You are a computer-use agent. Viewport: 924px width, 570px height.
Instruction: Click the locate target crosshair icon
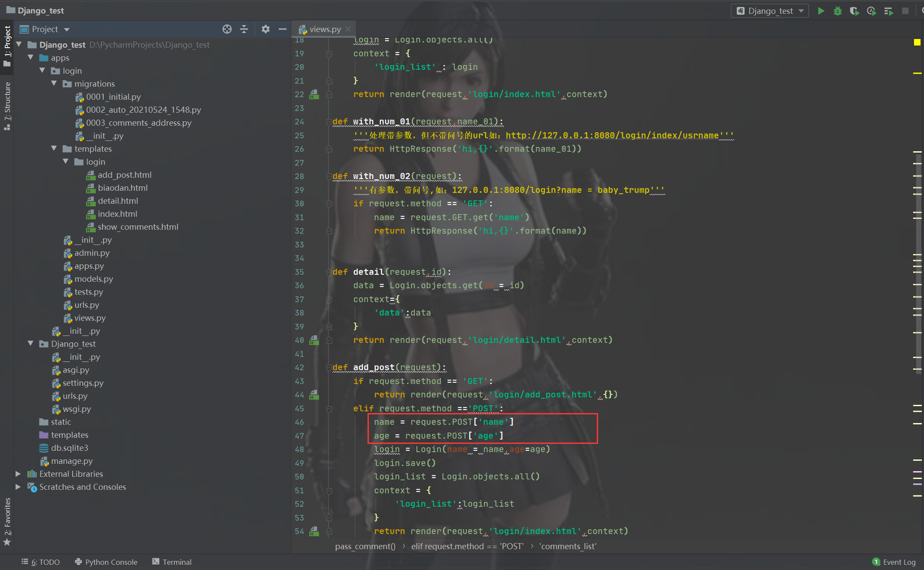coord(227,29)
